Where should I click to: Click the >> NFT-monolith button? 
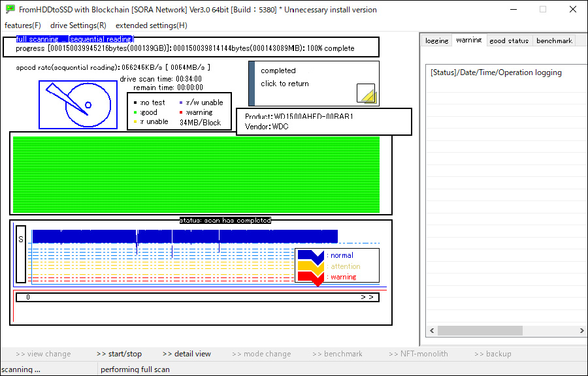419,354
